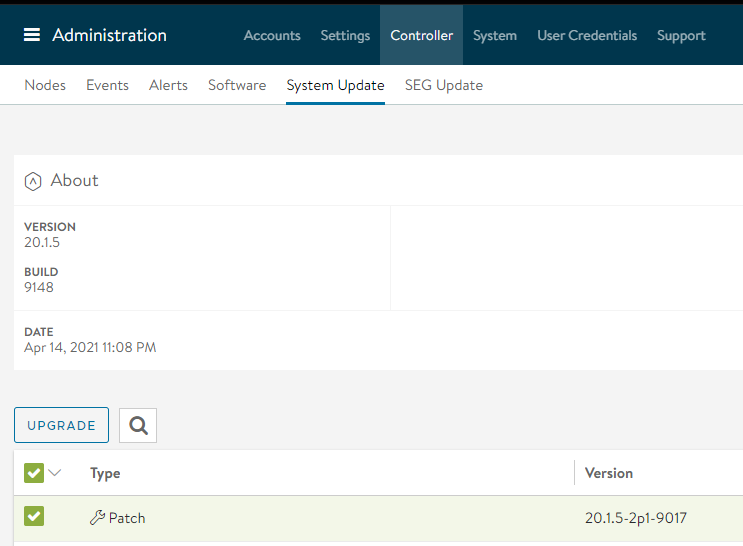Screen dimensions: 743x546
Task: Click the About heading text
Action: point(74,180)
